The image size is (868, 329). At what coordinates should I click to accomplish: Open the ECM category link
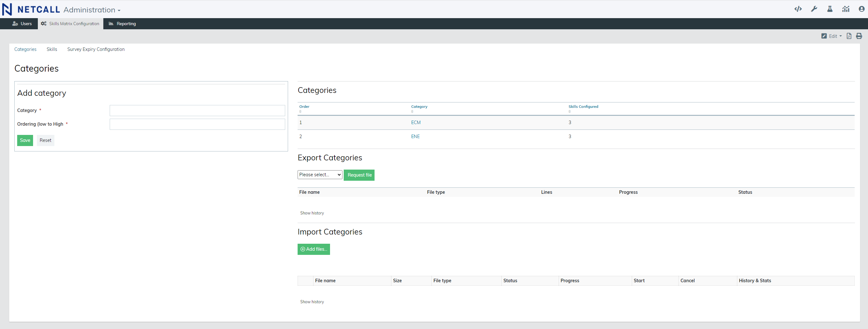[416, 122]
